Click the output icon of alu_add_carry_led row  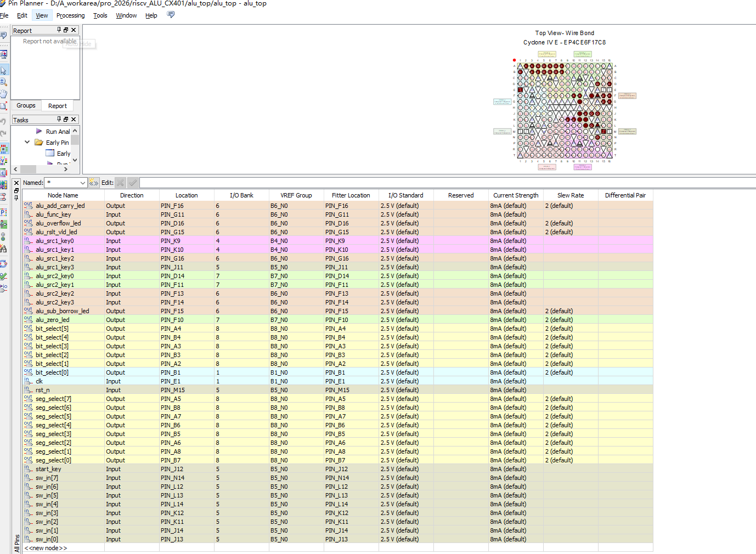click(28, 205)
